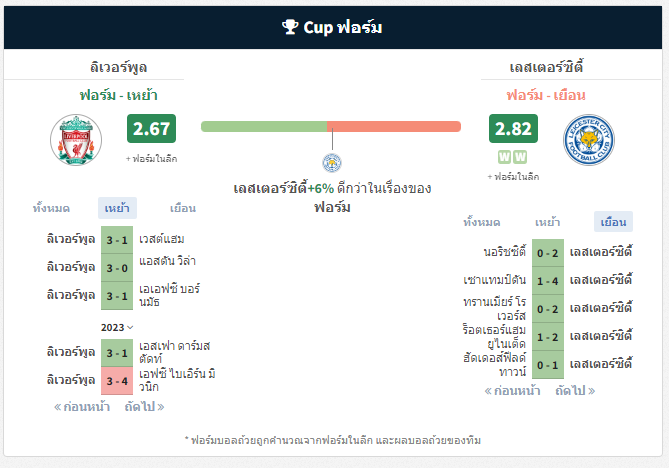
Task: Select the ทั้งหมด tab under Leicester
Action: [x=482, y=222]
